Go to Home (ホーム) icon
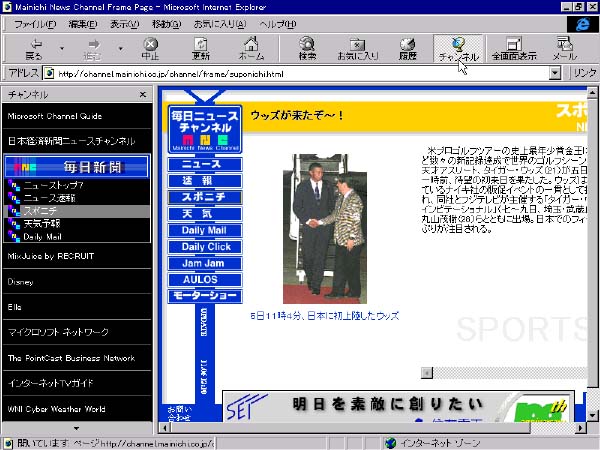 click(x=251, y=48)
